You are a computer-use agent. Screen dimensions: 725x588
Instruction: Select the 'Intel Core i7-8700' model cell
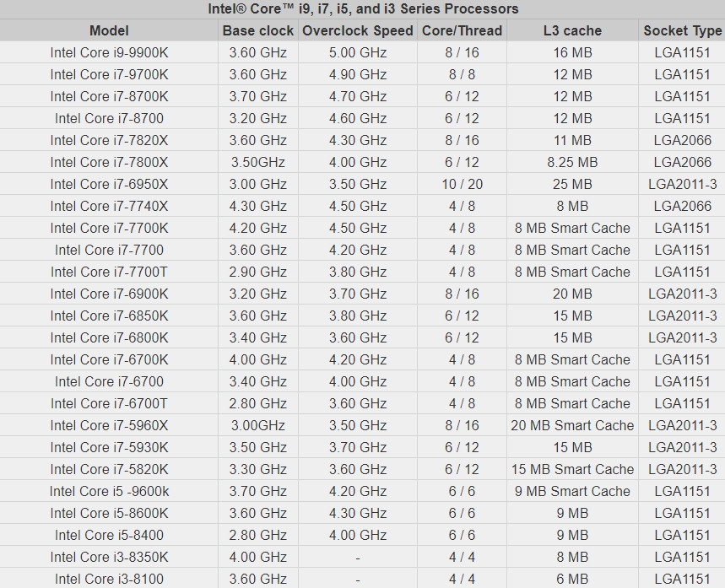(109, 118)
